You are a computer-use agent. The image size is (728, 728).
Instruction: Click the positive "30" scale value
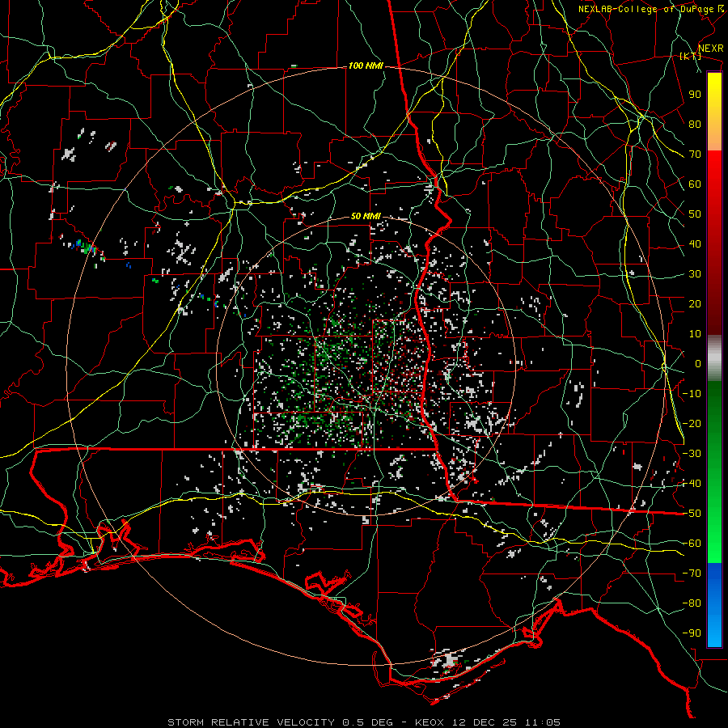[x=695, y=274]
